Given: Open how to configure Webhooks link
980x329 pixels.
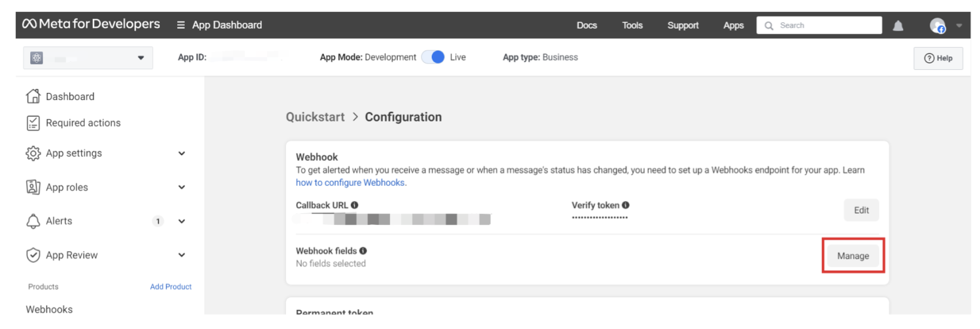Looking at the screenshot, I should tap(351, 183).
